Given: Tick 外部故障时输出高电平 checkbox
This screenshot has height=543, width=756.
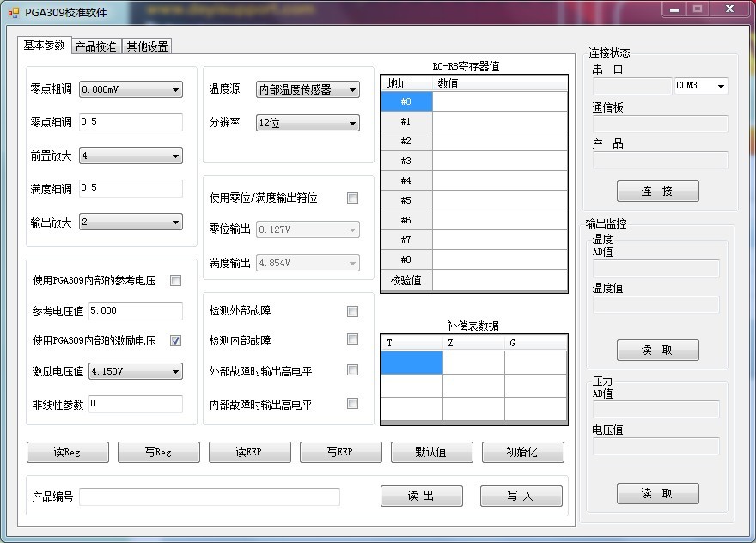Looking at the screenshot, I should (x=352, y=370).
